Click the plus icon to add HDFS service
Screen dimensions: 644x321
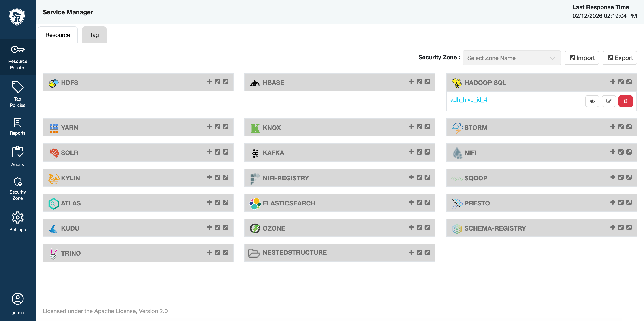209,82
